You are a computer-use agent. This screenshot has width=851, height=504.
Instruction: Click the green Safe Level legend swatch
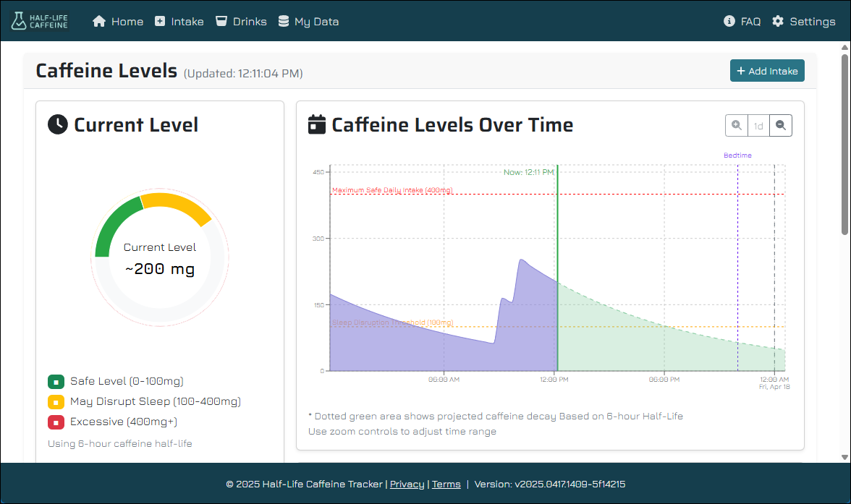pos(56,381)
